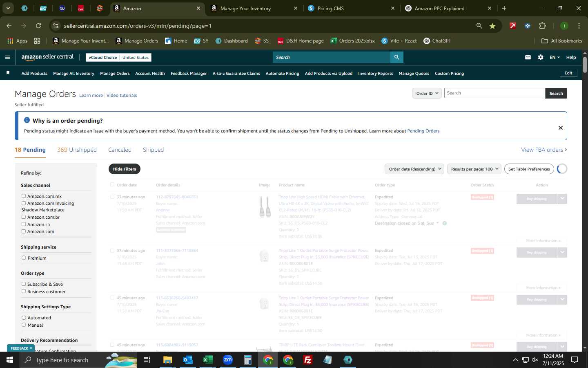The width and height of the screenshot is (588, 368).
Task: Open Excel from the taskbar
Action: pos(208,360)
